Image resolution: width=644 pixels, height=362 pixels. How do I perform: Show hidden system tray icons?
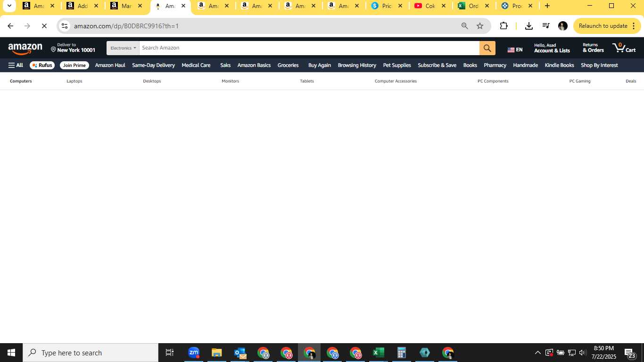(x=537, y=353)
